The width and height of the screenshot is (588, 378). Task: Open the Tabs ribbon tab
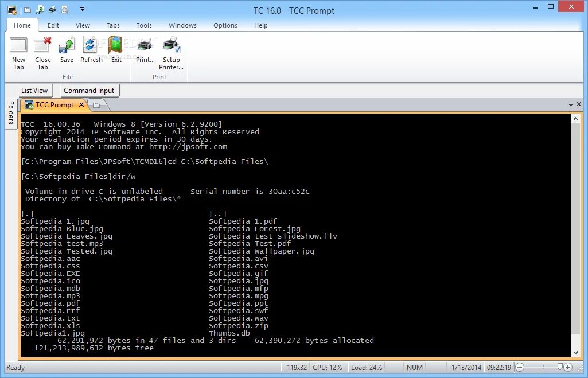click(x=113, y=25)
